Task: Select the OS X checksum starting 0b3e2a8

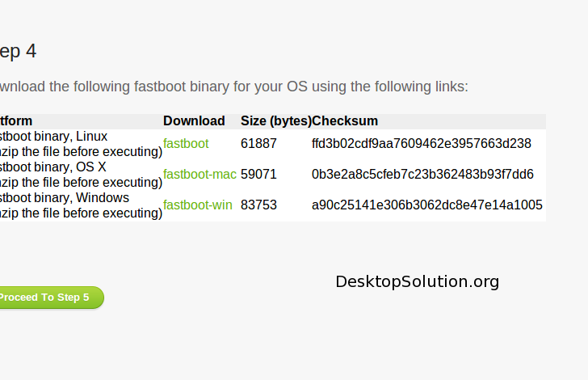Action: click(x=422, y=175)
